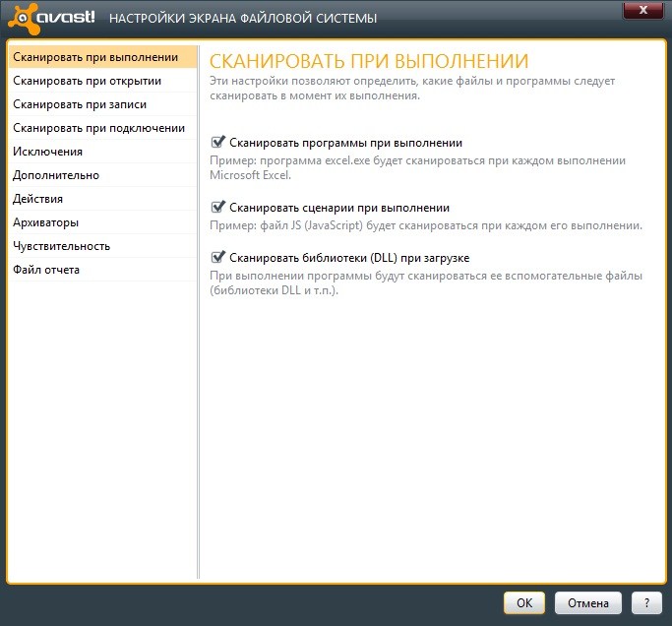Click the heading СКАНИРОВАТЬ ПРИ ВЫПОЛНЕНИИ
Screen dimensions: 672x626
[x=369, y=61]
